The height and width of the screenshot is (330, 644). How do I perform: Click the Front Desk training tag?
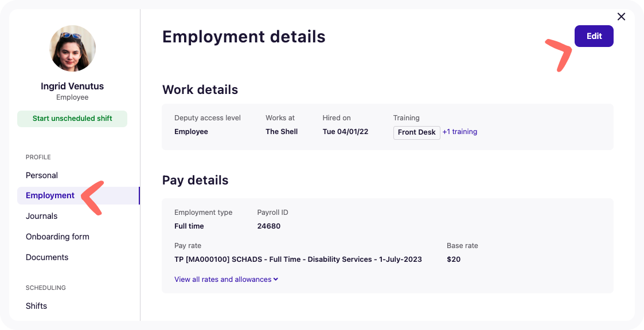pyautogui.click(x=416, y=132)
